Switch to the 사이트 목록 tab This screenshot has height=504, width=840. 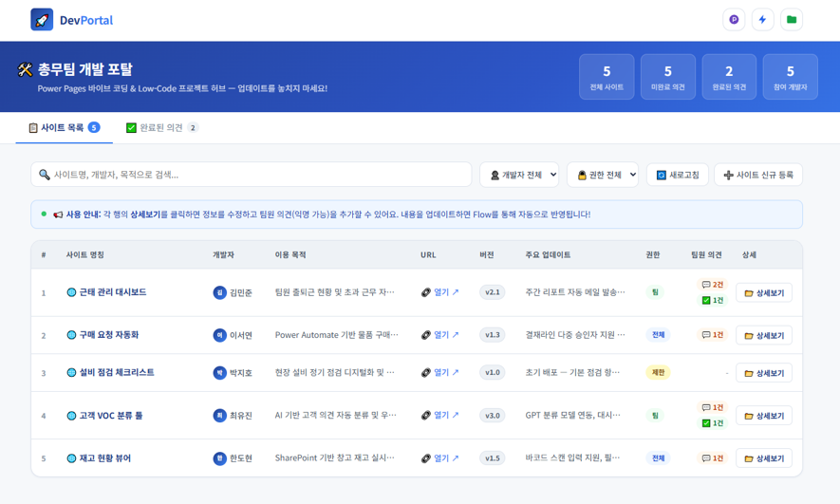pos(65,127)
